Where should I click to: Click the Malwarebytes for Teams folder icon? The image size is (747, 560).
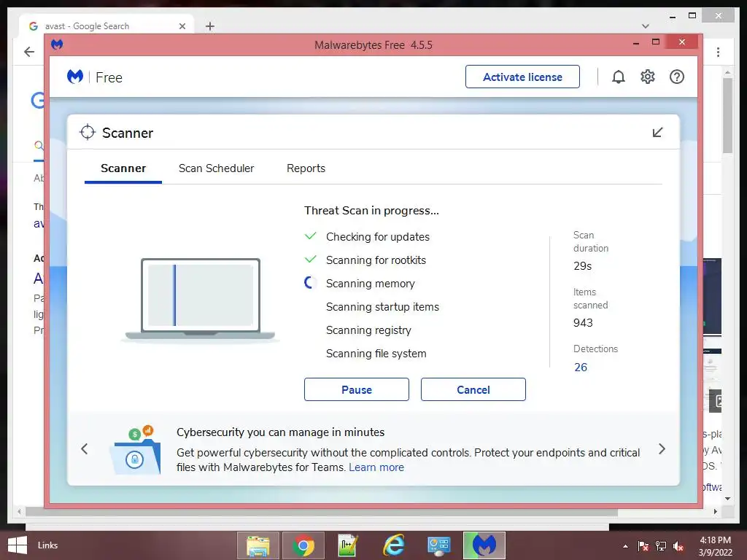(136, 449)
